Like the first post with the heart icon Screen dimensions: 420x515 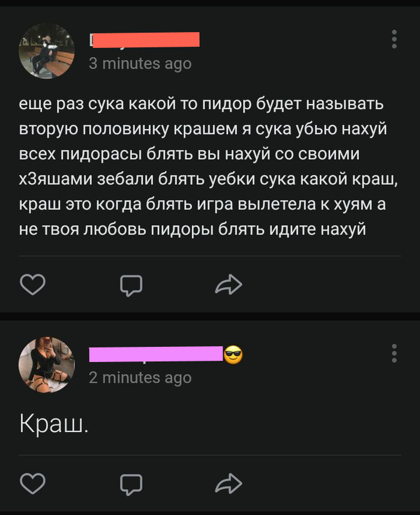pos(33,285)
